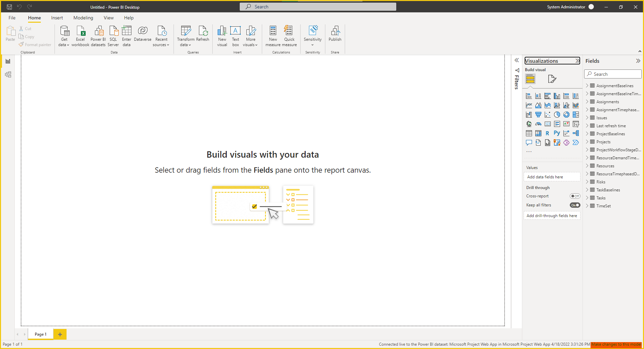The image size is (644, 349).
Task: Click Make changes to this model
Action: pyautogui.click(x=616, y=344)
